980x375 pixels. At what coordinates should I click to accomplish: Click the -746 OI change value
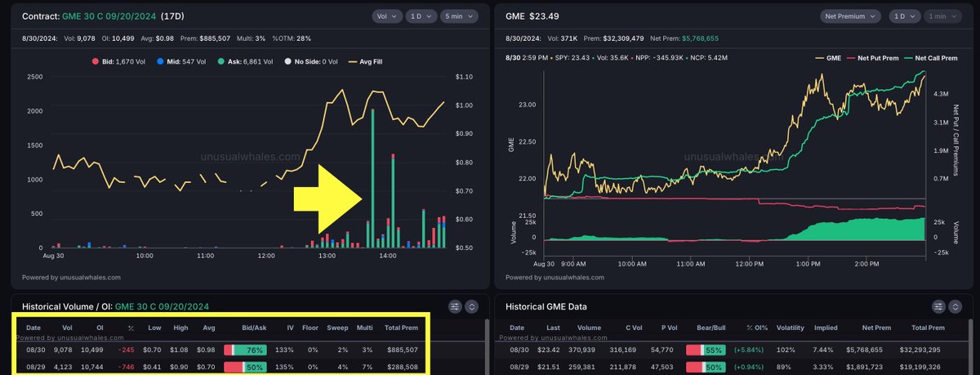click(126, 368)
